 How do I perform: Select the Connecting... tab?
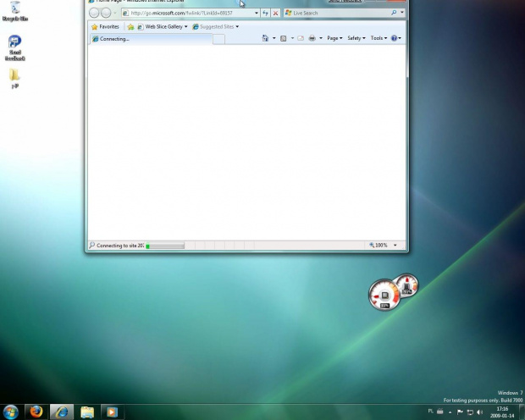[x=151, y=39]
